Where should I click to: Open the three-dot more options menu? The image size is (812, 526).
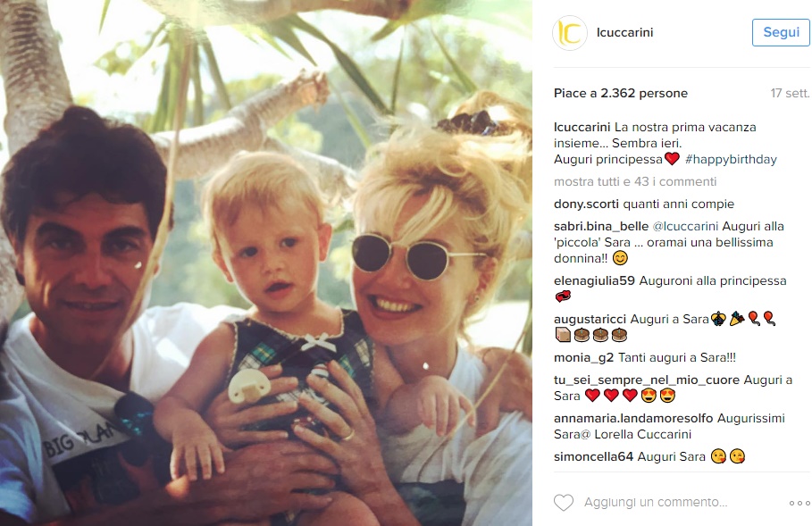[799, 503]
